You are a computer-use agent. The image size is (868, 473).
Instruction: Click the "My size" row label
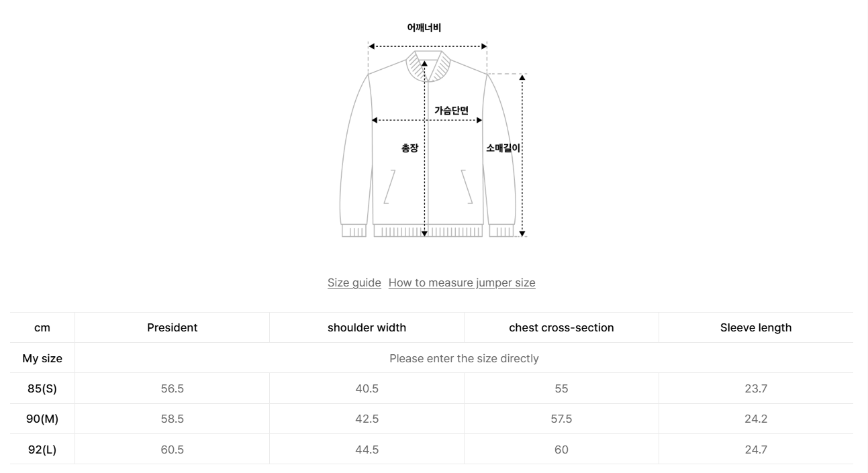coord(42,358)
